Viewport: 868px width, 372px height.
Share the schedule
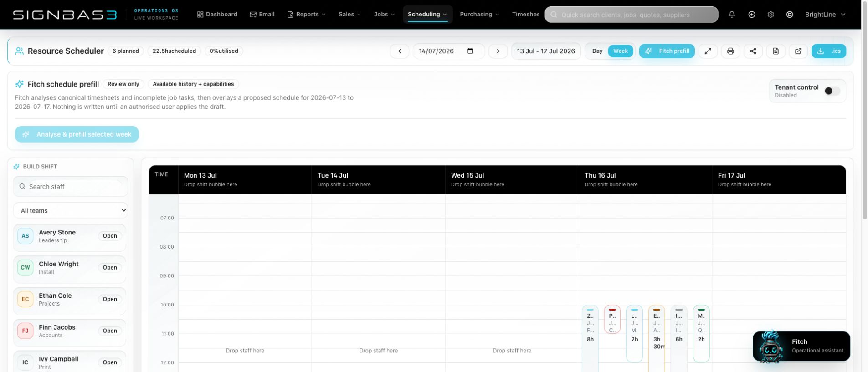[x=753, y=51]
